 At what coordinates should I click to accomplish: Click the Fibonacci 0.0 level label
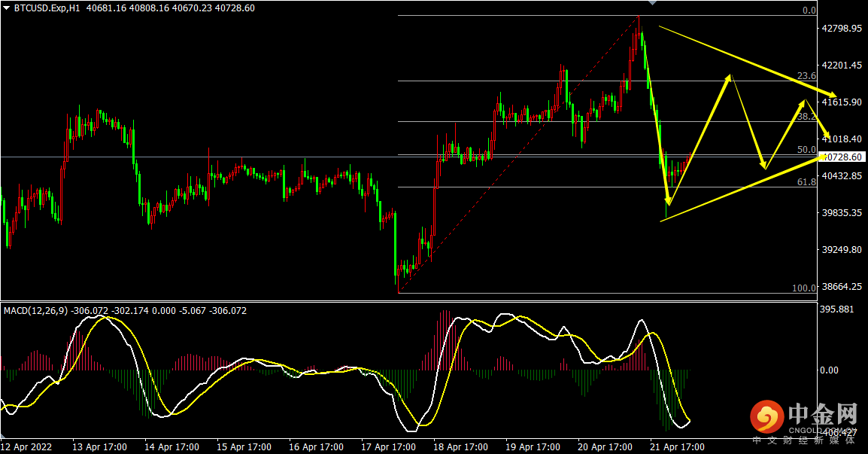point(809,11)
